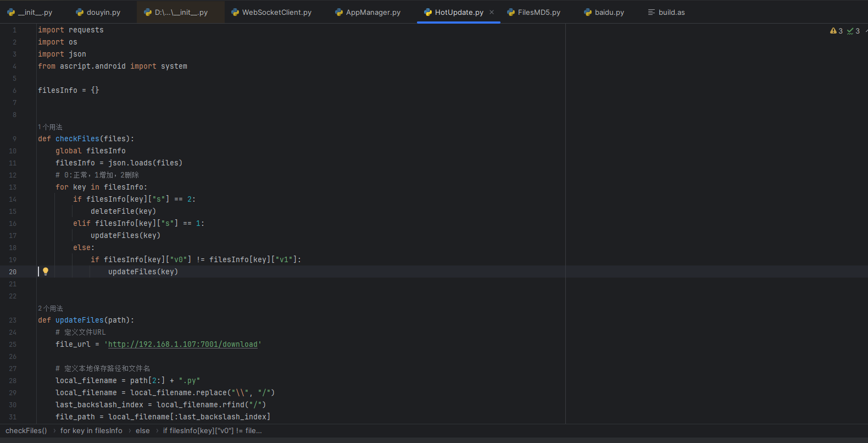This screenshot has height=443, width=868.
Task: Show usages via the '2个用法' hint
Action: coord(51,308)
